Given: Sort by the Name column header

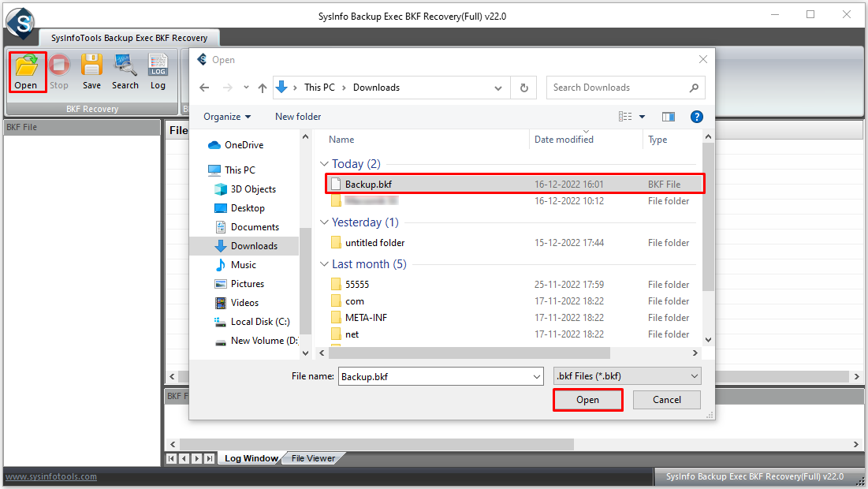Looking at the screenshot, I should pyautogui.click(x=341, y=140).
